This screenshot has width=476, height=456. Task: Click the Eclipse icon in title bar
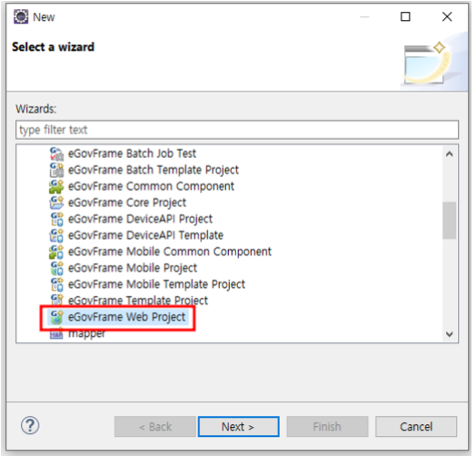[x=21, y=16]
